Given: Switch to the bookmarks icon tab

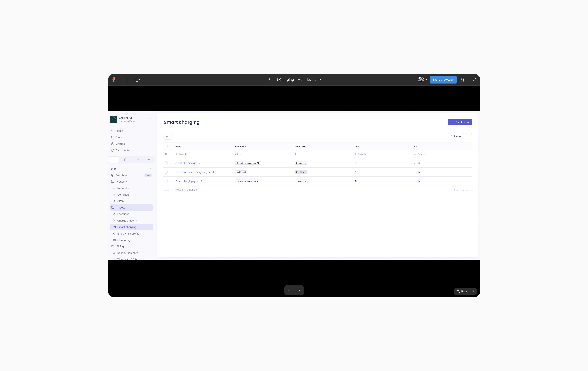Looking at the screenshot, I should (x=125, y=160).
